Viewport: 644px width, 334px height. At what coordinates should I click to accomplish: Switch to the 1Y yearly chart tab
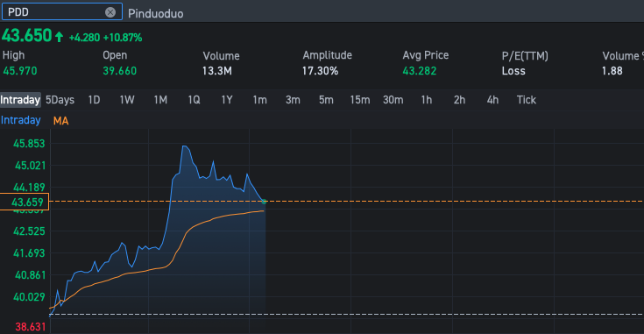227,100
